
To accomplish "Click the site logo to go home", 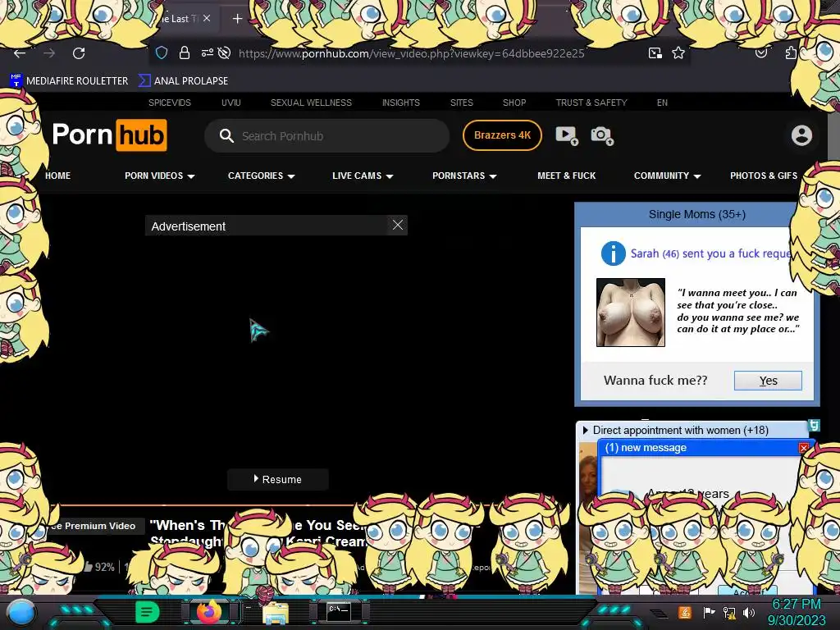I will 110,135.
